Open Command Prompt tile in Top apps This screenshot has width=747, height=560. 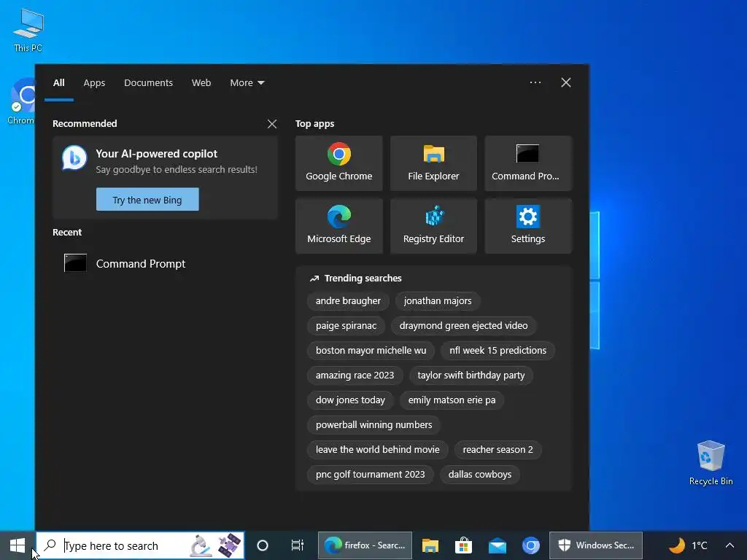coord(528,163)
